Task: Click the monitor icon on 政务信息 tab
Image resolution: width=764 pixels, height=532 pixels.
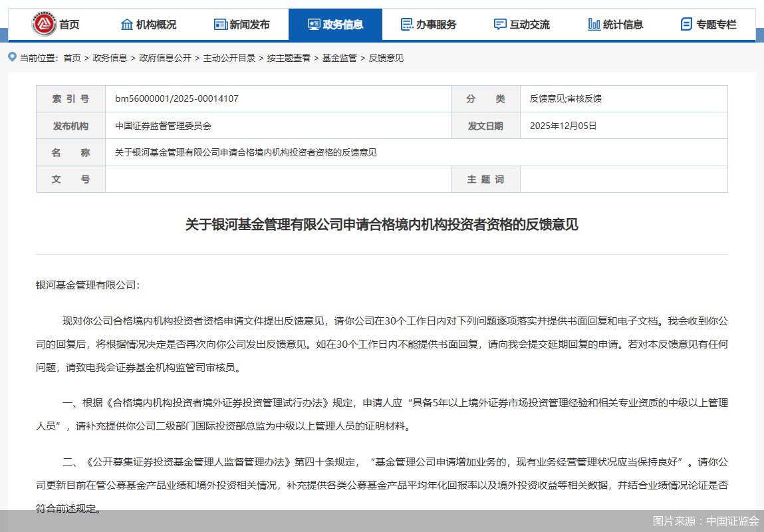Action: pyautogui.click(x=313, y=24)
